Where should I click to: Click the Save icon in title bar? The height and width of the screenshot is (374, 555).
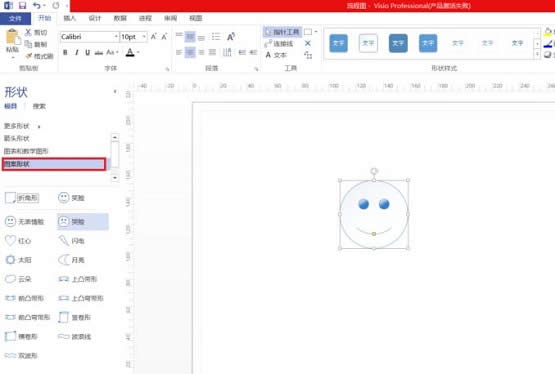pos(22,5)
